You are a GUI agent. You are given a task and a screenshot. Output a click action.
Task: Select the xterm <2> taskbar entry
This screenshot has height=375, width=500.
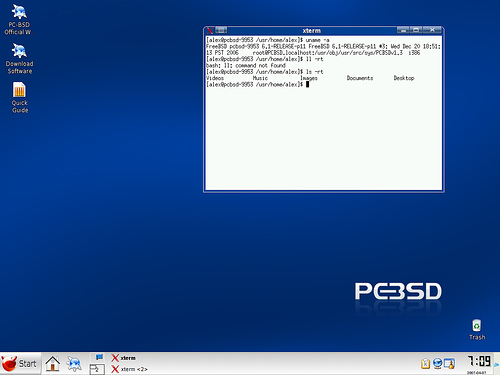129,369
